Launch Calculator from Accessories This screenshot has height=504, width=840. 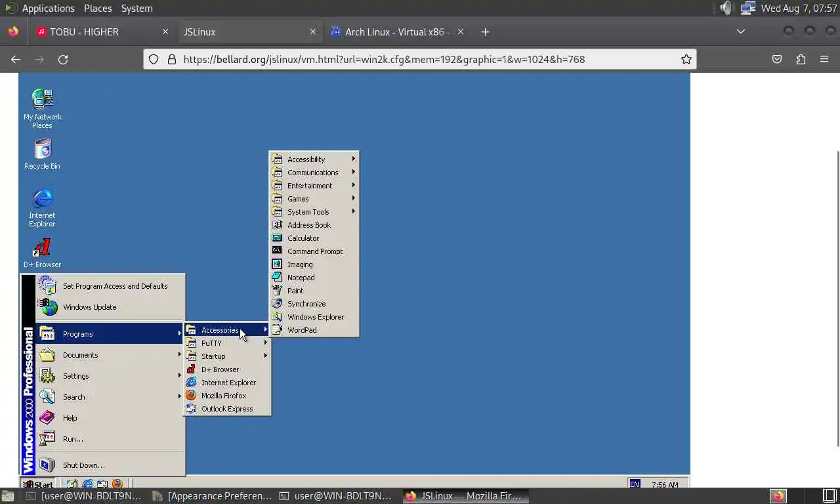pyautogui.click(x=314, y=238)
